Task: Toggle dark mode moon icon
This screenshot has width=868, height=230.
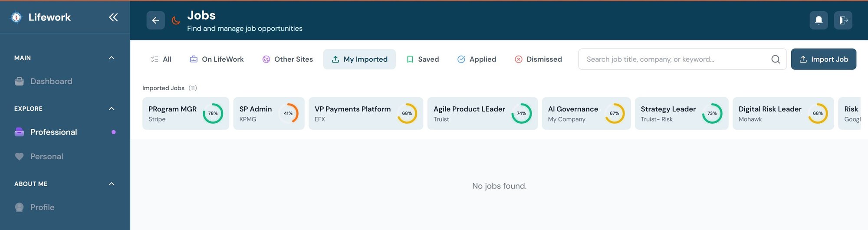Action: click(176, 20)
